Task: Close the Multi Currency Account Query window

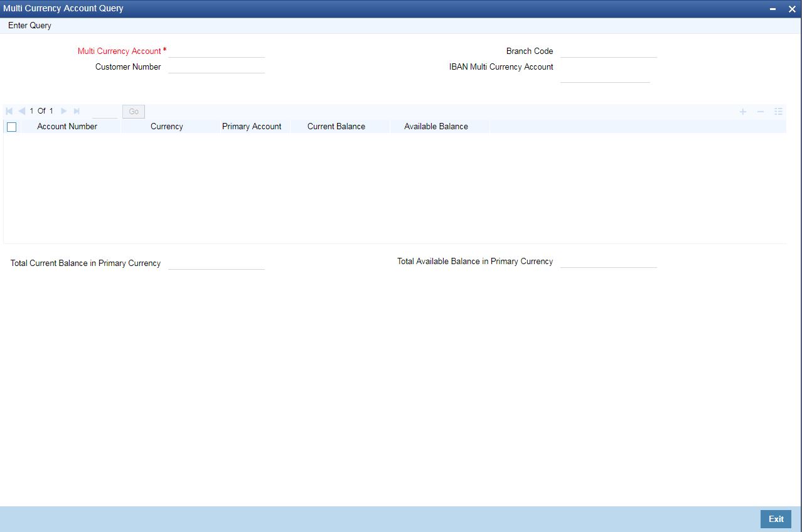Action: pyautogui.click(x=792, y=9)
